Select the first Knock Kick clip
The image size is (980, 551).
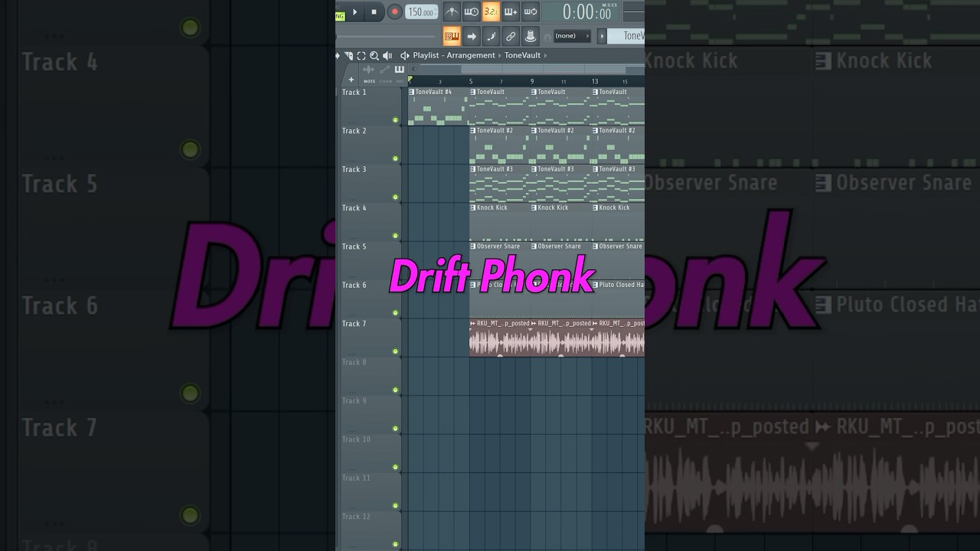(x=499, y=223)
